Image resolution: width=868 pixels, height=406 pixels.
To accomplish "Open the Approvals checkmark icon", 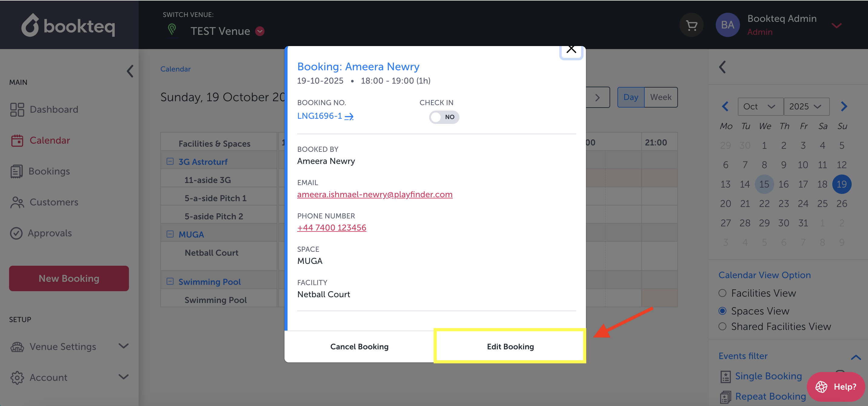I will (16, 233).
